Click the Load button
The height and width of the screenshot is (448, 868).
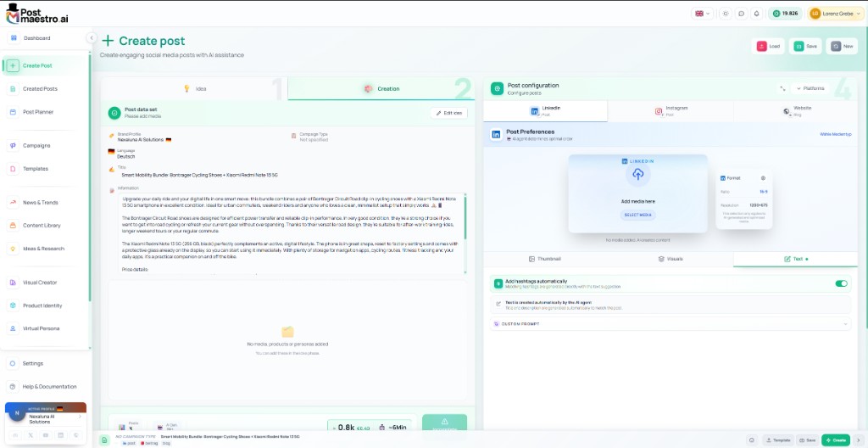768,46
